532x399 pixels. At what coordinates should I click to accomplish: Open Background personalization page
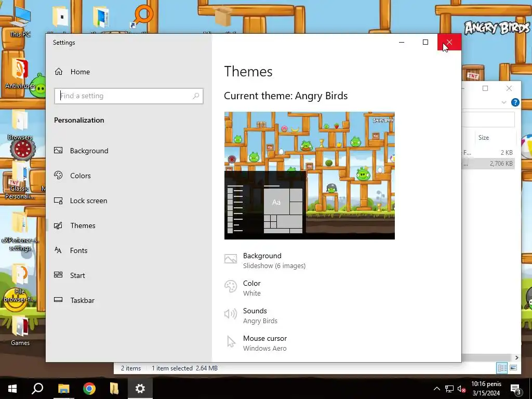tap(81, 151)
